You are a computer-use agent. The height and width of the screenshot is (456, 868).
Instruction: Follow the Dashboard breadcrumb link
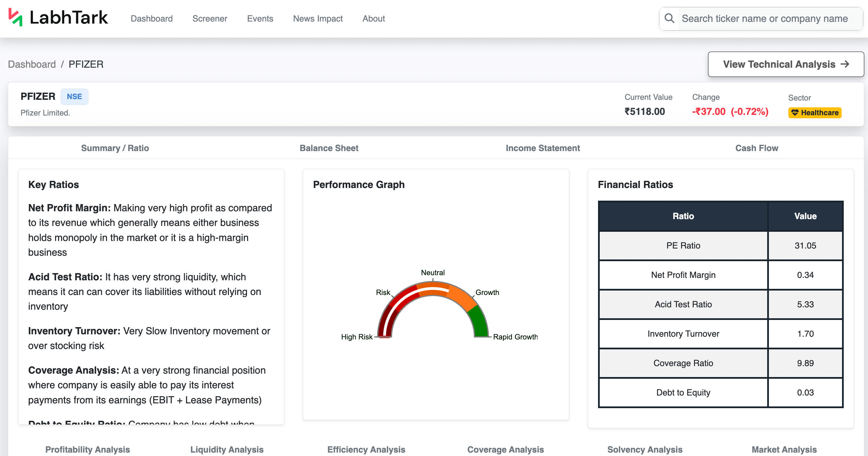[x=32, y=64]
